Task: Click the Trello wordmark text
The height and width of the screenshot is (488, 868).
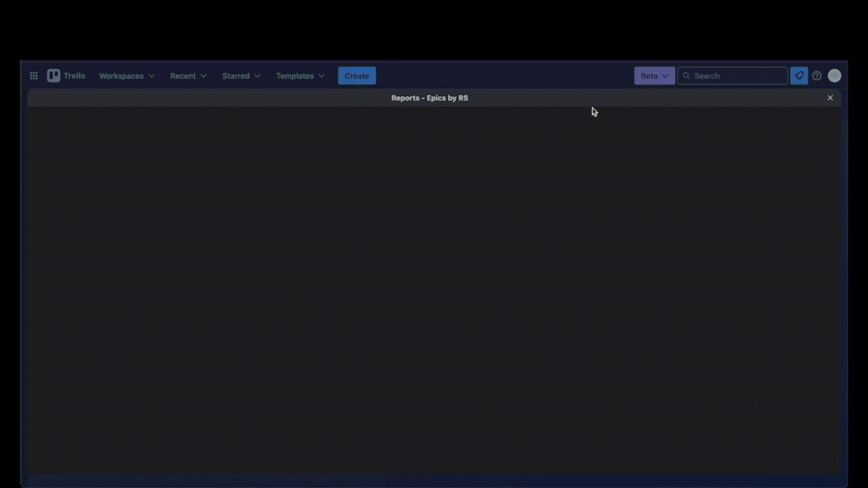Action: [x=75, y=76]
